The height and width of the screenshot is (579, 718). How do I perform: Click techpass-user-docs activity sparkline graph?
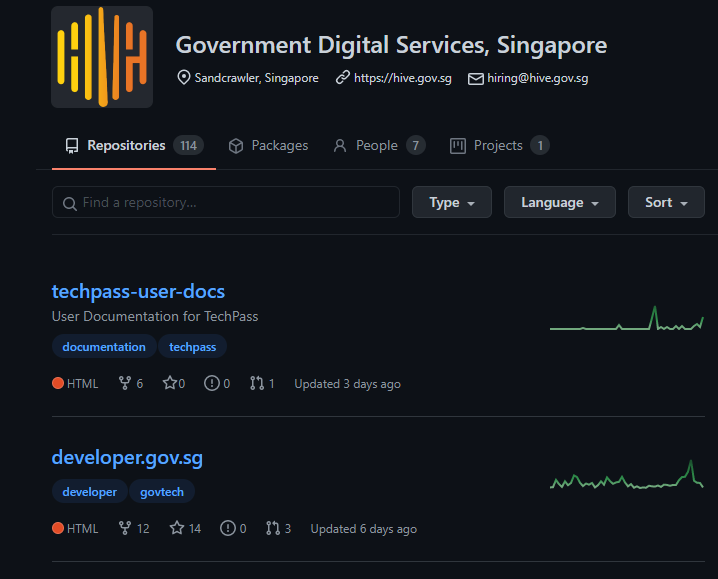(x=627, y=318)
